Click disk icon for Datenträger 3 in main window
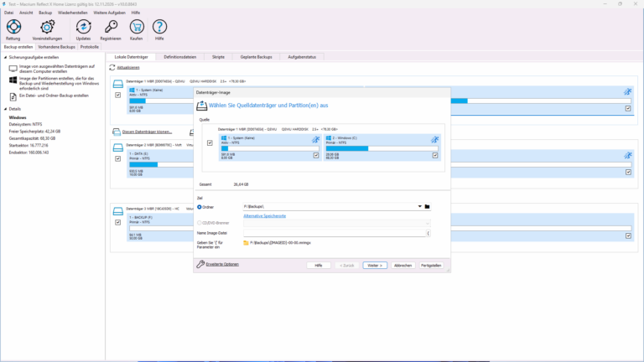 pyautogui.click(x=118, y=211)
